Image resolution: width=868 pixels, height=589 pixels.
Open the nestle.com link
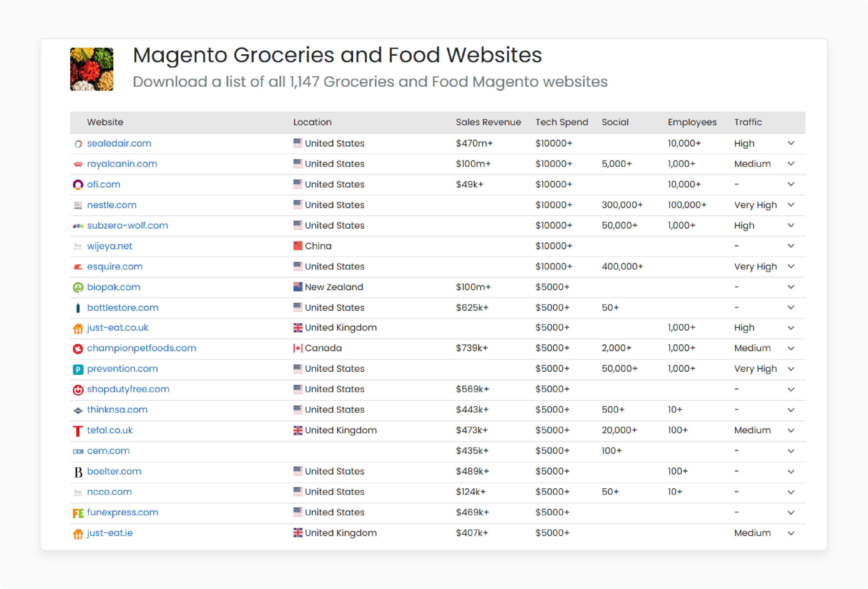pyautogui.click(x=112, y=205)
